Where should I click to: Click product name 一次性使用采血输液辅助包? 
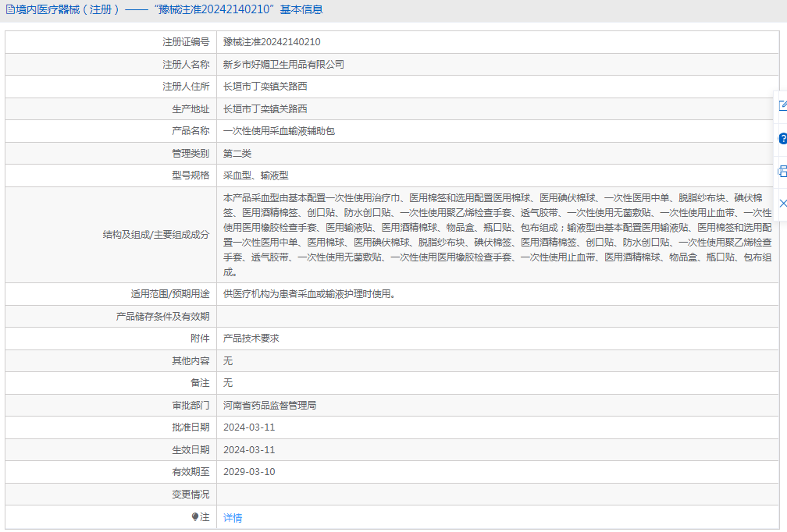(279, 131)
